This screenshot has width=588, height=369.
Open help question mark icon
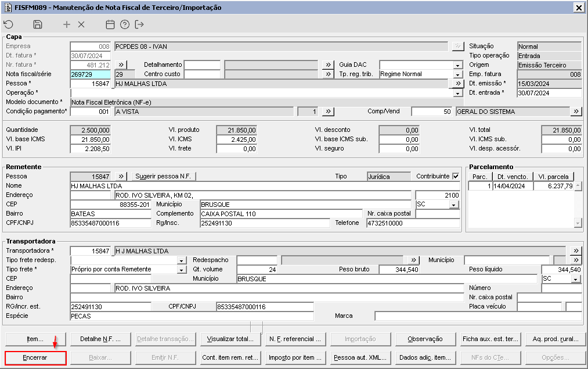[x=124, y=24]
